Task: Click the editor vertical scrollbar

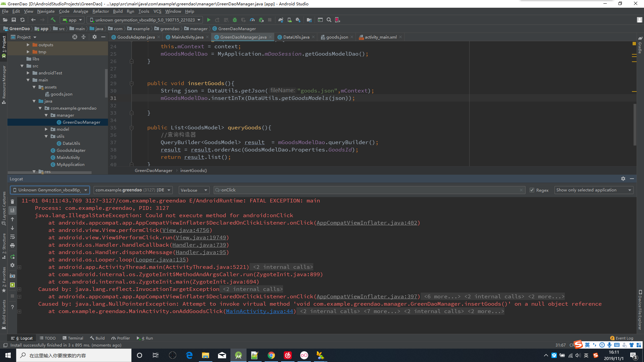Action: [635, 124]
